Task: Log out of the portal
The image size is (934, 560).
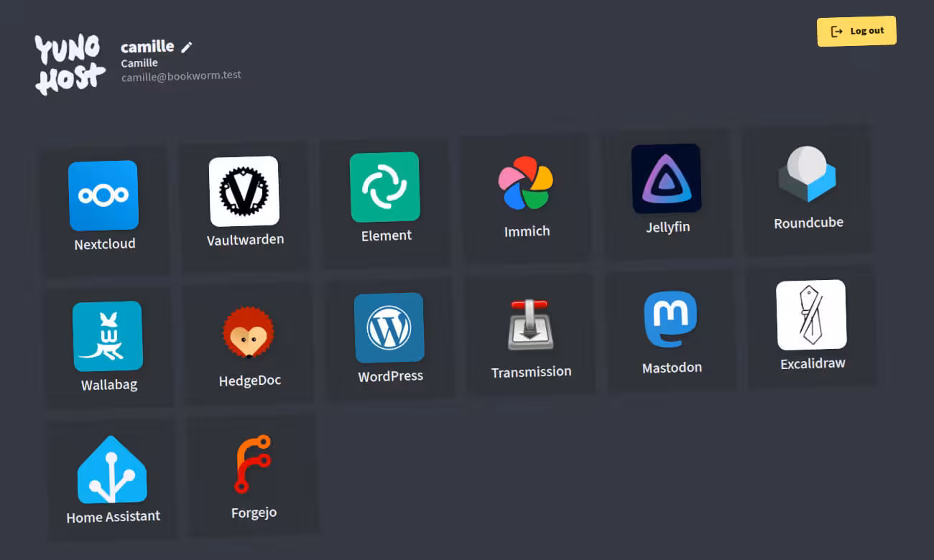Action: (x=856, y=31)
